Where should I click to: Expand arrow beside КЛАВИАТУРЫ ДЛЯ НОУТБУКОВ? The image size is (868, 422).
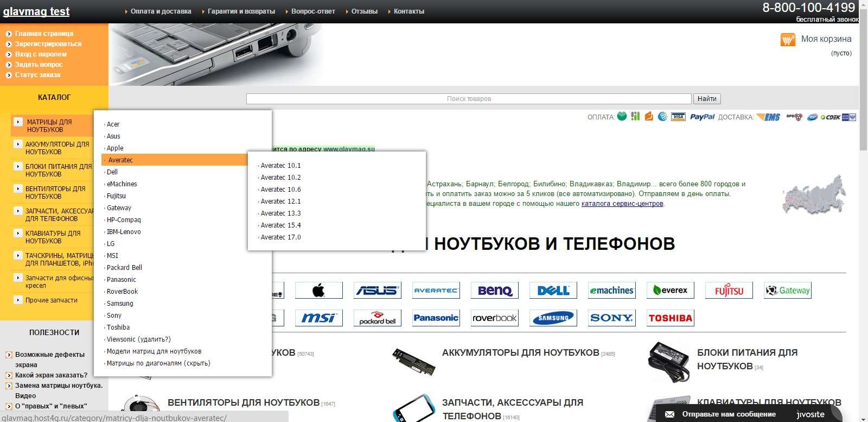[x=18, y=234]
